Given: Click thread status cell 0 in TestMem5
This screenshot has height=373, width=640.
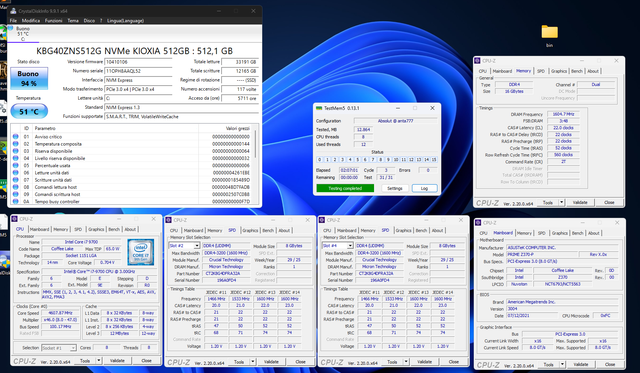Looking at the screenshot, I should click(320, 160).
